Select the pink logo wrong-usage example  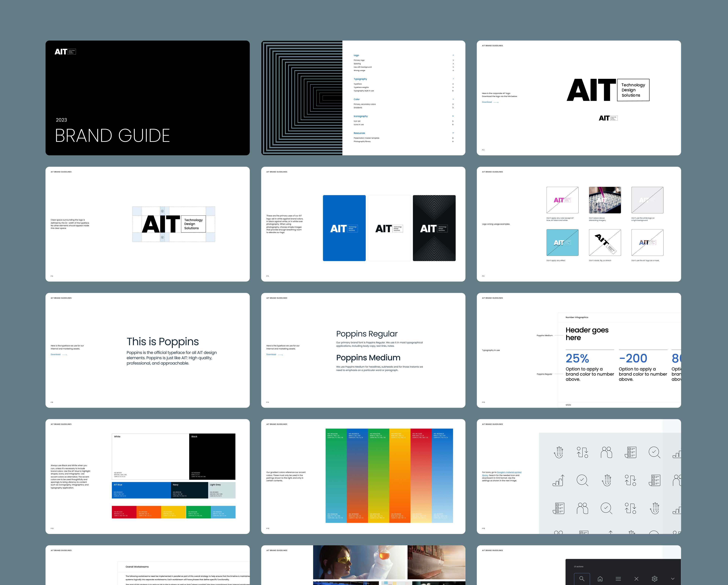[562, 200]
